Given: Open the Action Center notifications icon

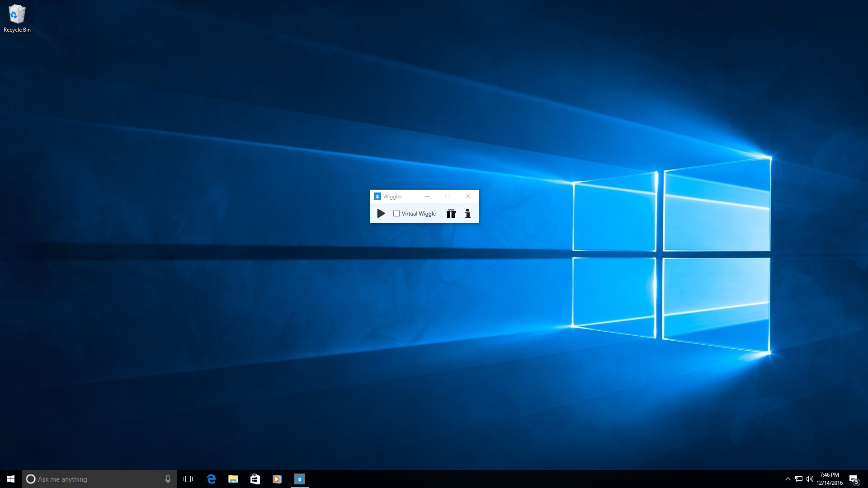Looking at the screenshot, I should point(854,479).
